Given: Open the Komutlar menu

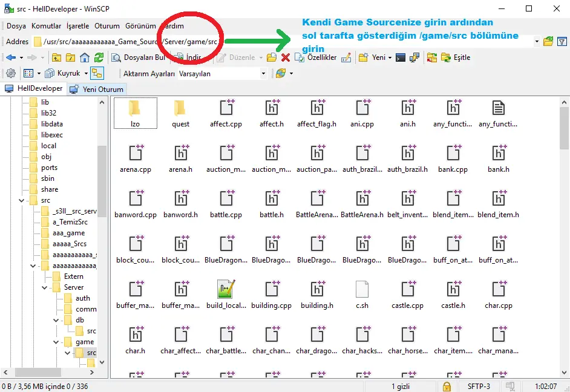Looking at the screenshot, I should [46, 26].
